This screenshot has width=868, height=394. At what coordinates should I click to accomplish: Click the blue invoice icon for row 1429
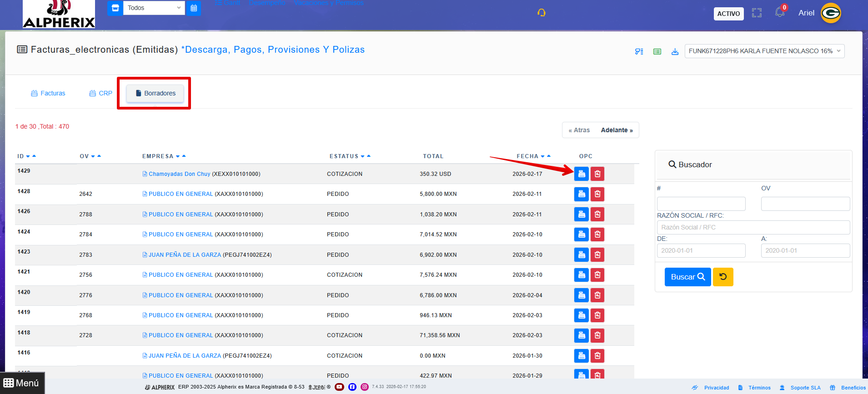point(581,174)
